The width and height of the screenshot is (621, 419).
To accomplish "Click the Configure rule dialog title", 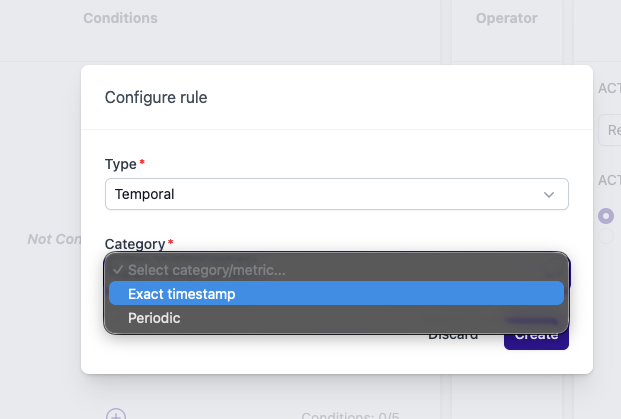I will [x=156, y=97].
